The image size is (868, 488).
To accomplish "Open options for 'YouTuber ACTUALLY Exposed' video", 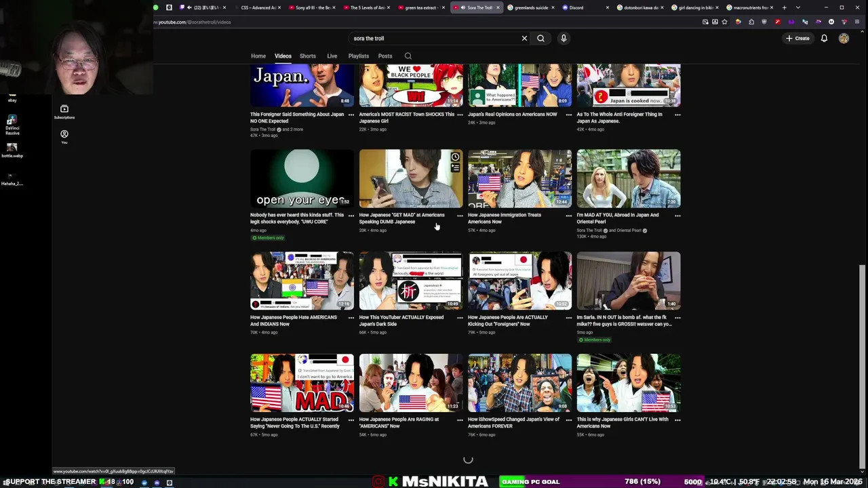I will [460, 318].
